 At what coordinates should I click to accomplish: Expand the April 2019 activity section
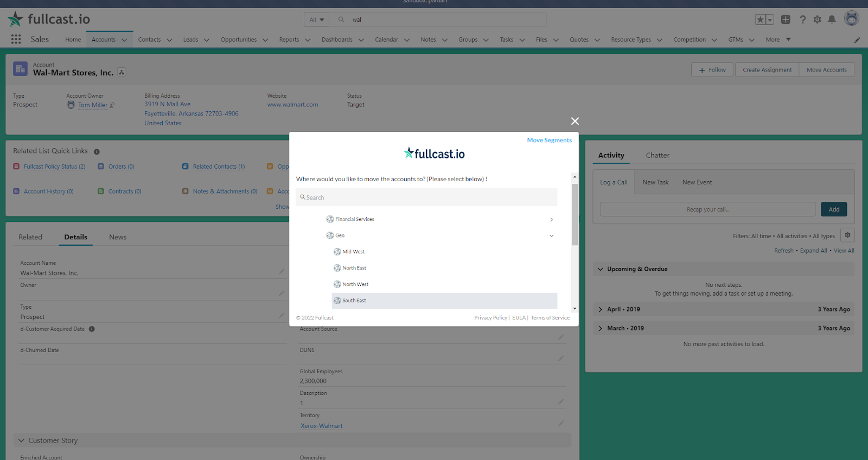coord(601,309)
